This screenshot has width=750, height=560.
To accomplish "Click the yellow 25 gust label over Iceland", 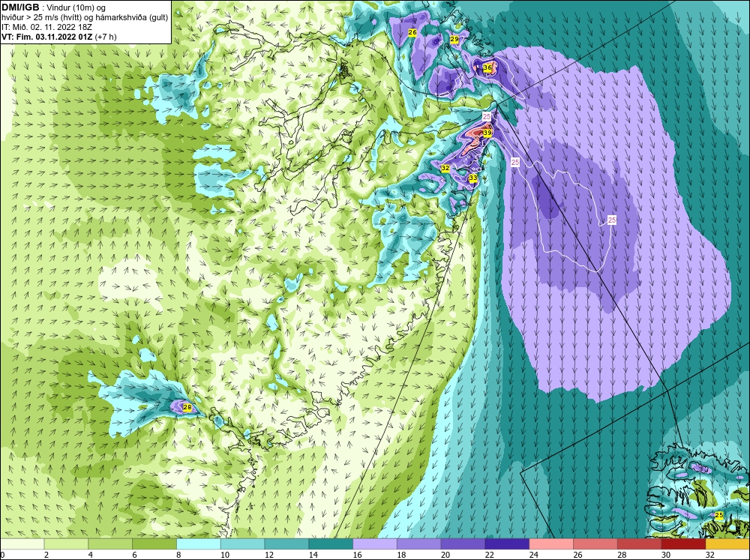I will [719, 515].
